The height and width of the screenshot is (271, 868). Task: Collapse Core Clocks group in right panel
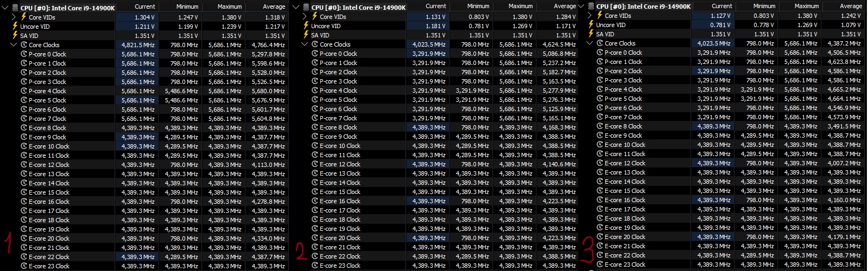click(x=590, y=43)
